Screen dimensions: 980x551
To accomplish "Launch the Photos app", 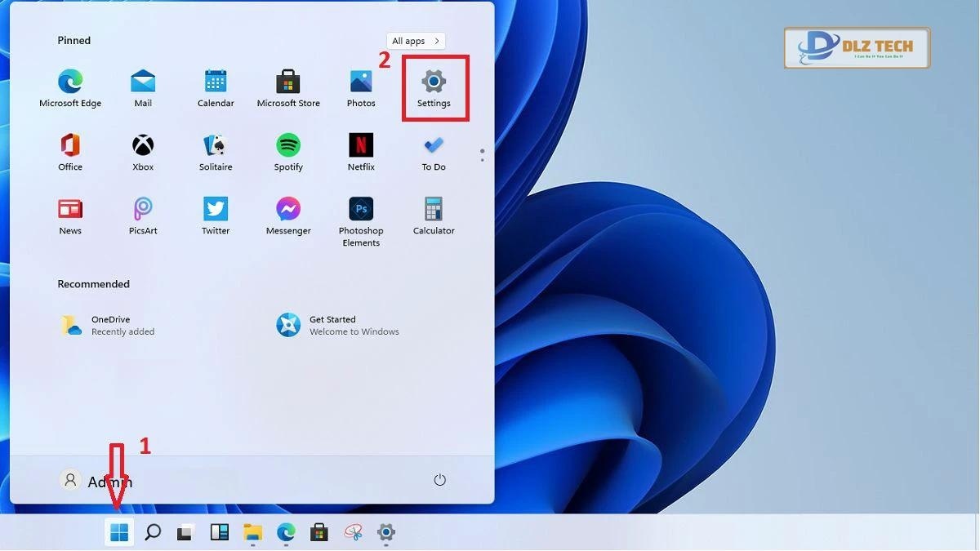I will (361, 88).
